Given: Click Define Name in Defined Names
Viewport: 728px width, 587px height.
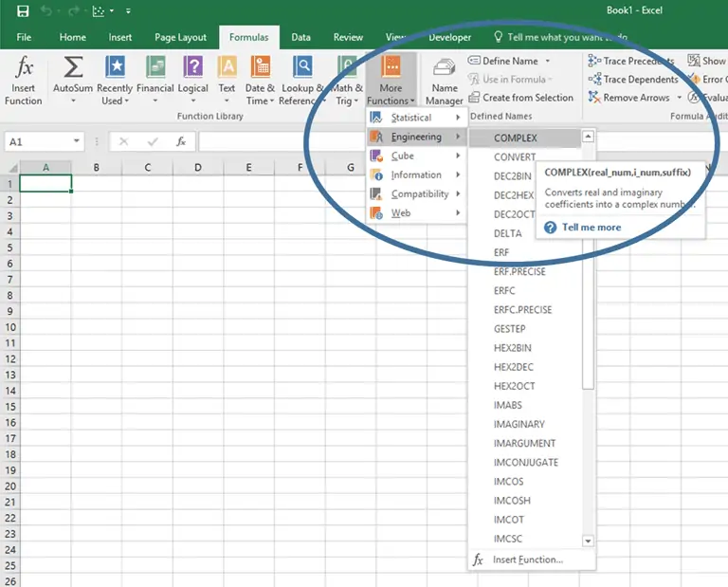Looking at the screenshot, I should (502, 61).
